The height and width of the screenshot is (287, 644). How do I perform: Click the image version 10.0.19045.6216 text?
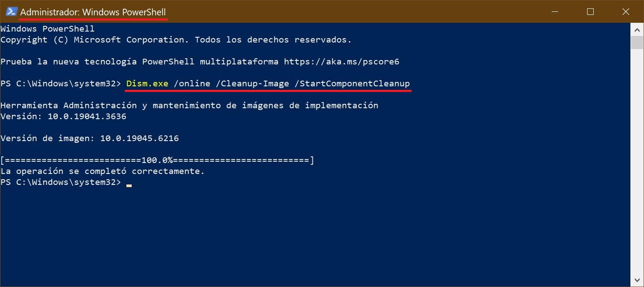pyautogui.click(x=139, y=138)
